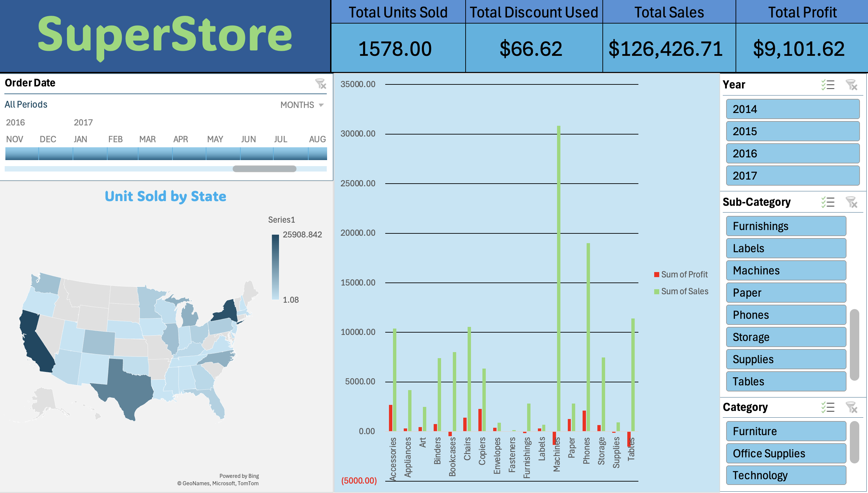Filter the year to 2016
The image size is (868, 493).
pyautogui.click(x=793, y=153)
